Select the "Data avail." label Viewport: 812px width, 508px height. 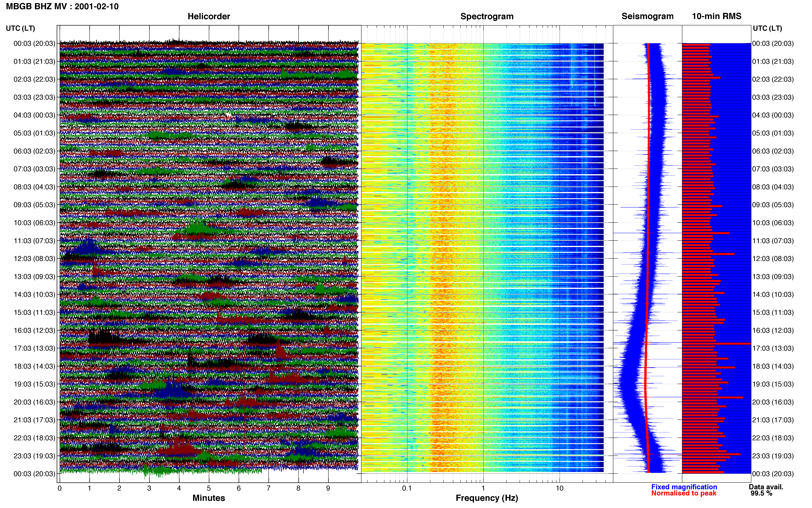(x=766, y=487)
